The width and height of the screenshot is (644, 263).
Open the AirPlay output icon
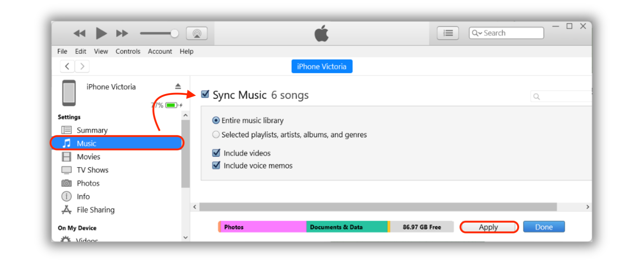click(197, 34)
